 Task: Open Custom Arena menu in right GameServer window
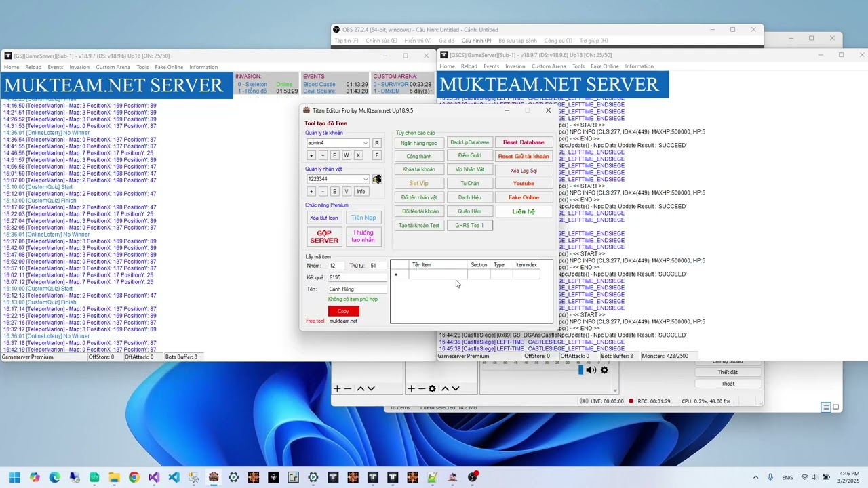pyautogui.click(x=549, y=66)
